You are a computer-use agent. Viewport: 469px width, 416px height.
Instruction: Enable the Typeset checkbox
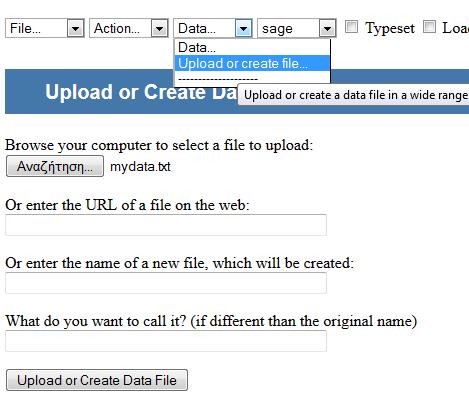pyautogui.click(x=351, y=27)
